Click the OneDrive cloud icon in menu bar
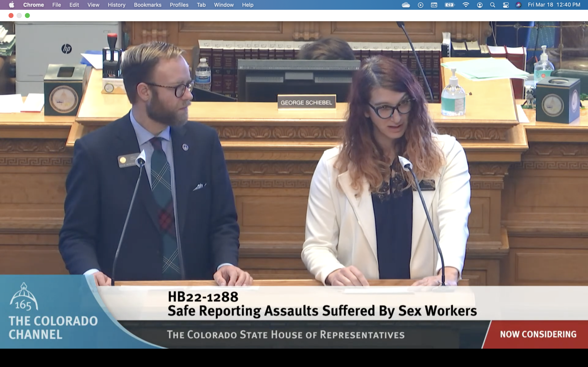 [x=406, y=5]
